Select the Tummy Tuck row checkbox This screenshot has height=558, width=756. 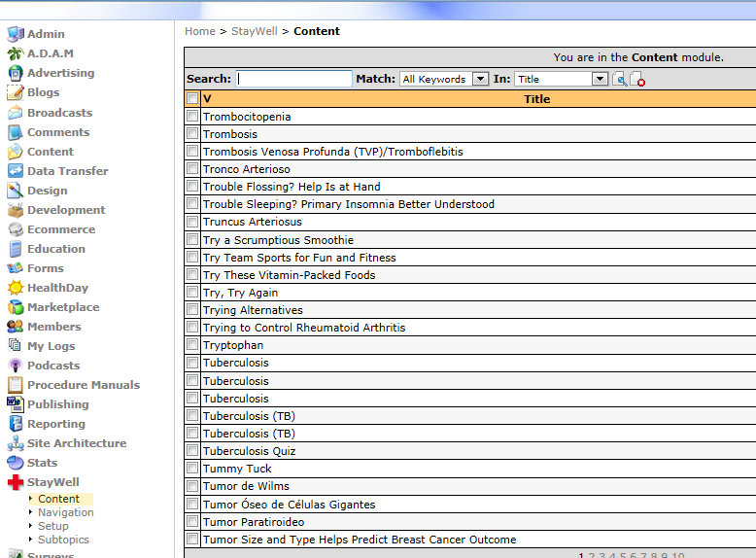pyautogui.click(x=192, y=469)
